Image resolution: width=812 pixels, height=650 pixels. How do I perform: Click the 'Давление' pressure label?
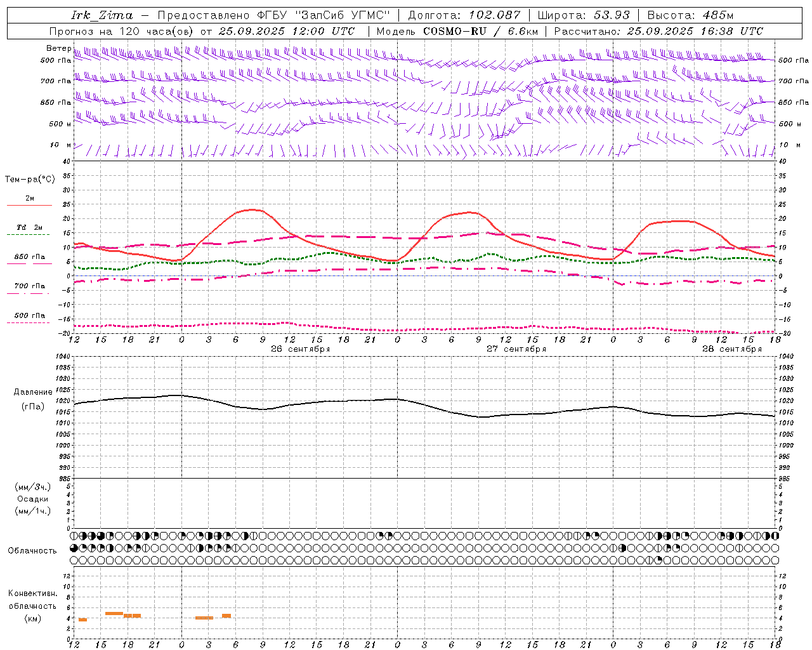[33, 392]
